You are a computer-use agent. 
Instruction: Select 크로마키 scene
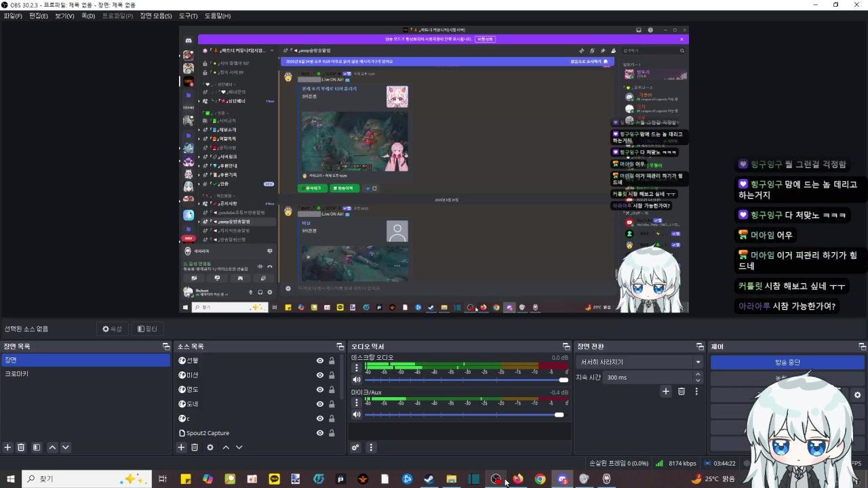pos(86,374)
